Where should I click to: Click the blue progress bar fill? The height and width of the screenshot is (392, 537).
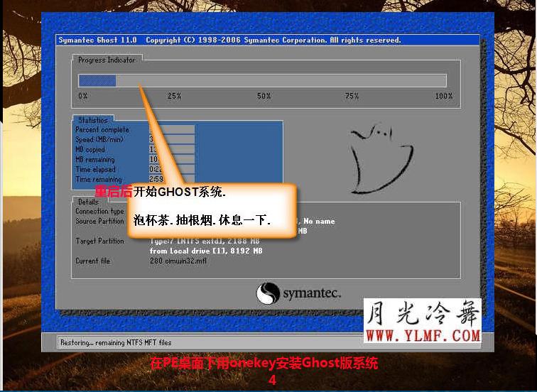point(97,81)
